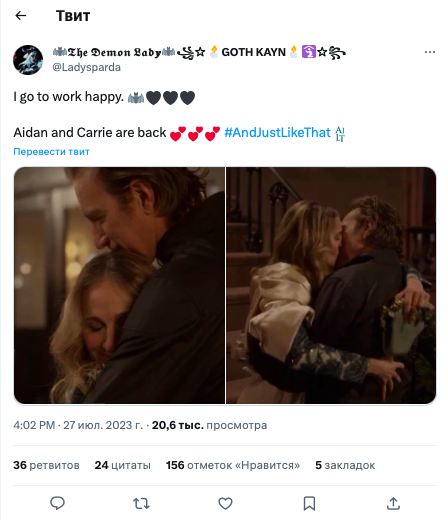View the 24 цитаты list
The image size is (448, 520).
pos(123,465)
